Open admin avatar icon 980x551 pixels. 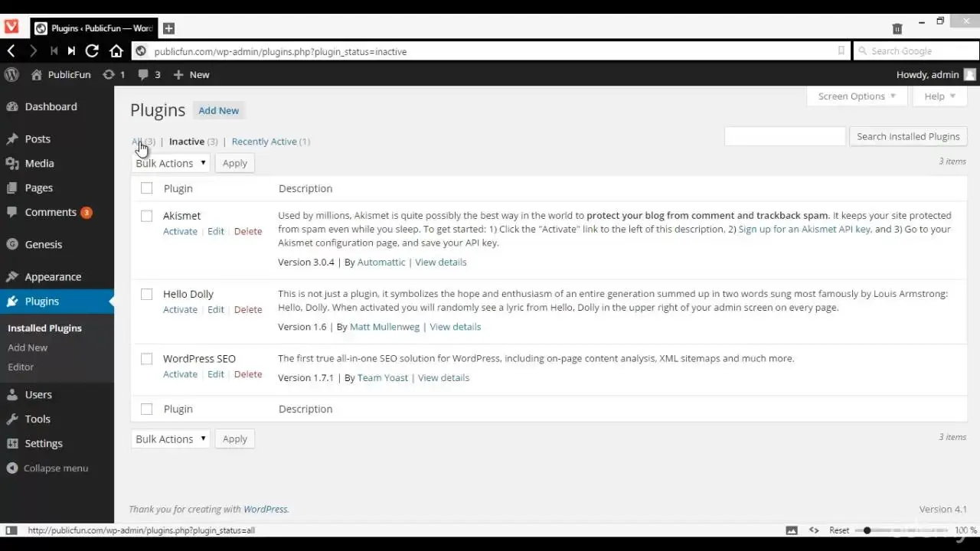click(970, 74)
